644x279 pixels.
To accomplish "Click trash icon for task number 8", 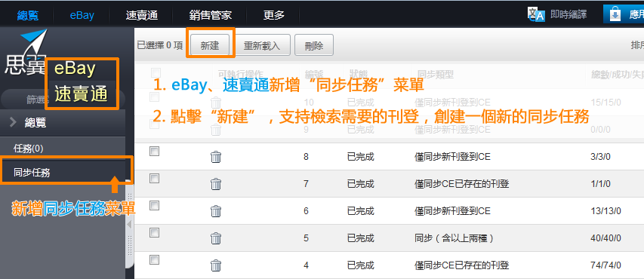I will pos(216,157).
